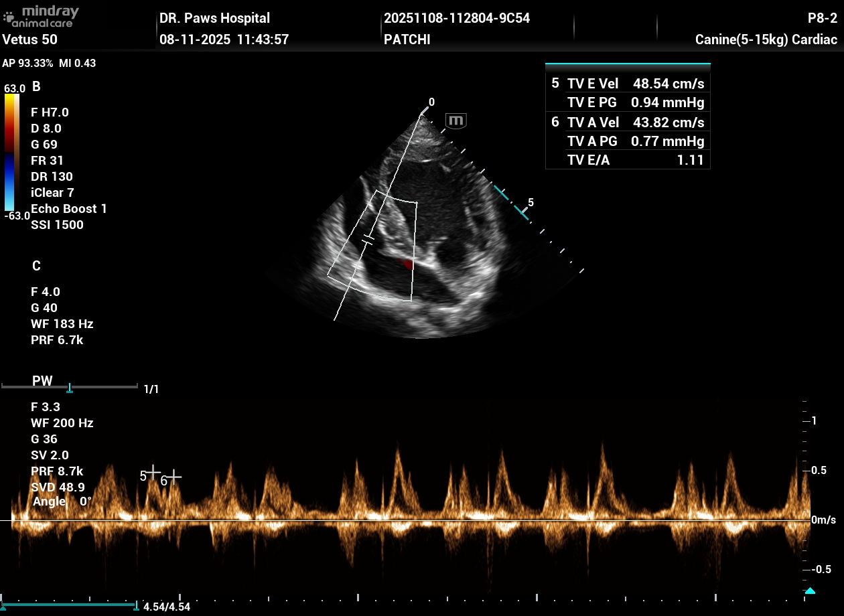
Task: Click the 0m/s baseline label on velocity scale
Action: pyautogui.click(x=823, y=520)
